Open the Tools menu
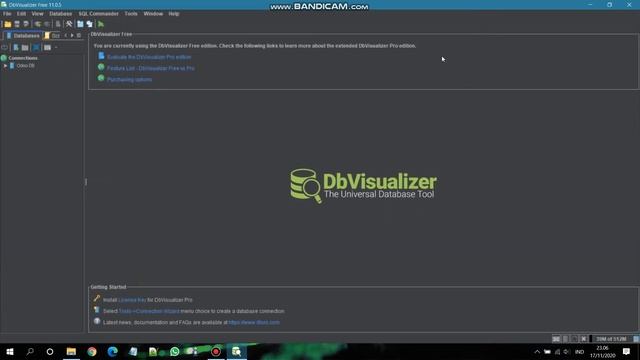 [x=131, y=13]
